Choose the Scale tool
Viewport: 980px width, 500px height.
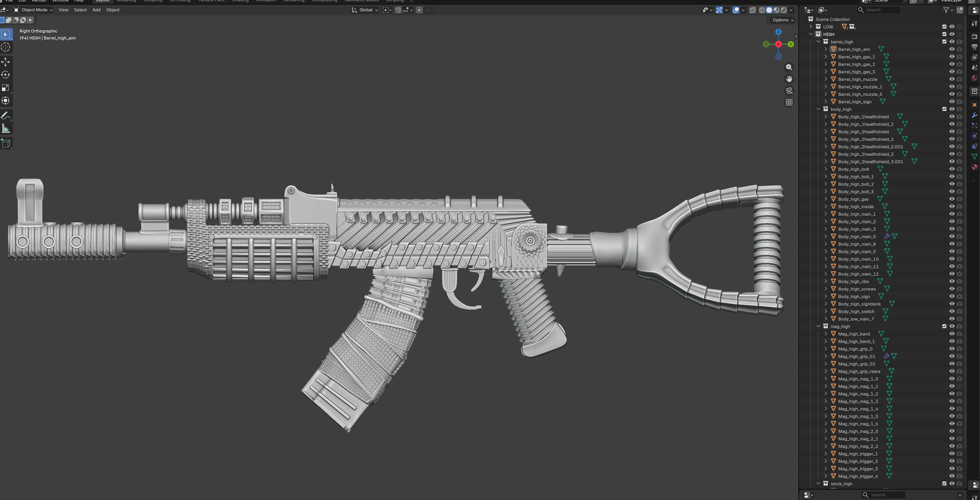coord(6,88)
